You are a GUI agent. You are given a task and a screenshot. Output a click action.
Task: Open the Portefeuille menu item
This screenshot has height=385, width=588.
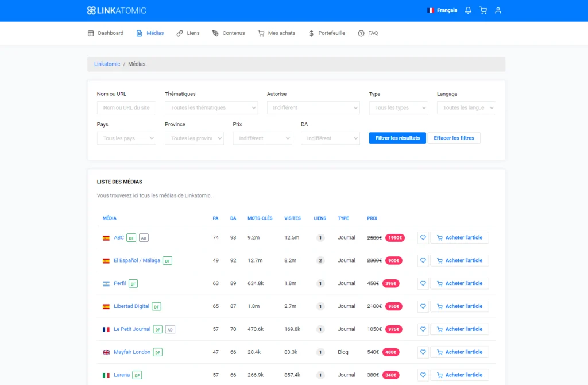(x=327, y=33)
